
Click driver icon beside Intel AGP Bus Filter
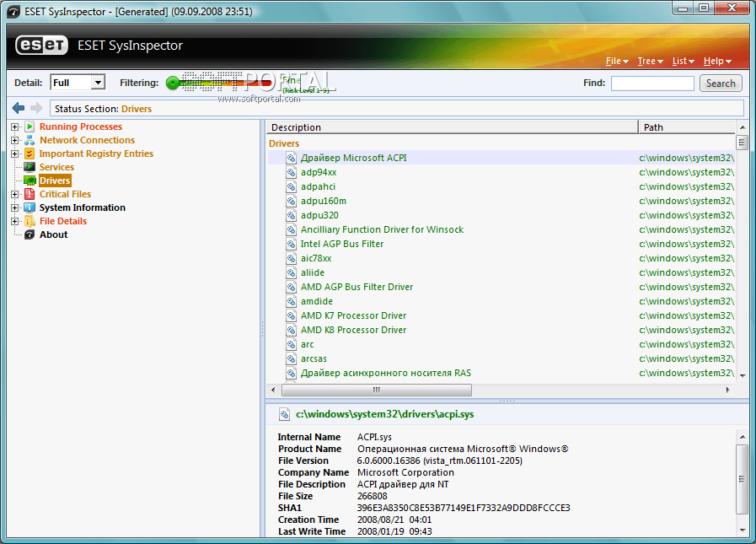(x=292, y=244)
